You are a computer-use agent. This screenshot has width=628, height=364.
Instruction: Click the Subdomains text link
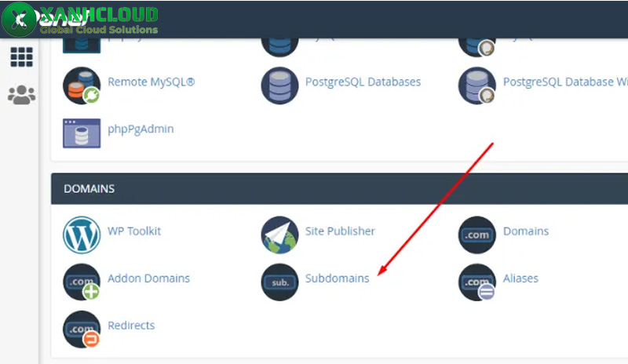[x=337, y=278]
